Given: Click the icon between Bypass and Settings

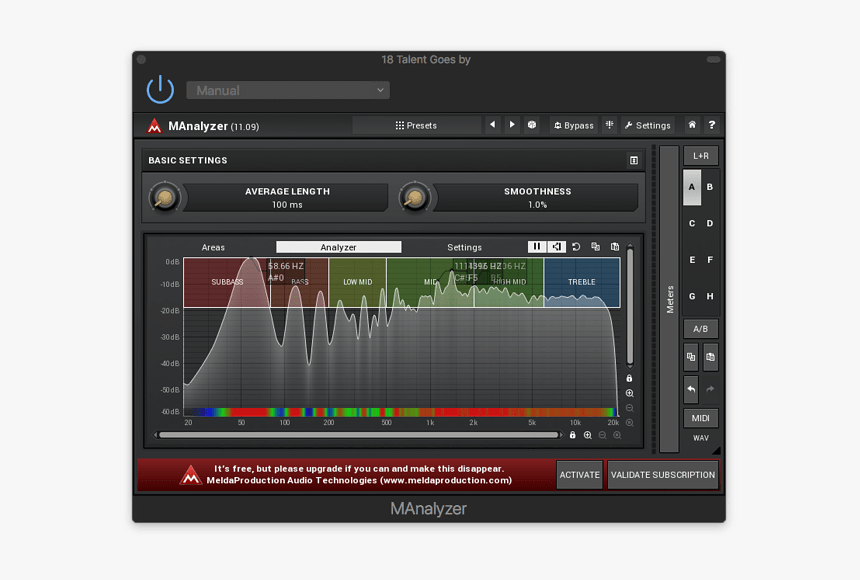Looking at the screenshot, I should 609,125.
